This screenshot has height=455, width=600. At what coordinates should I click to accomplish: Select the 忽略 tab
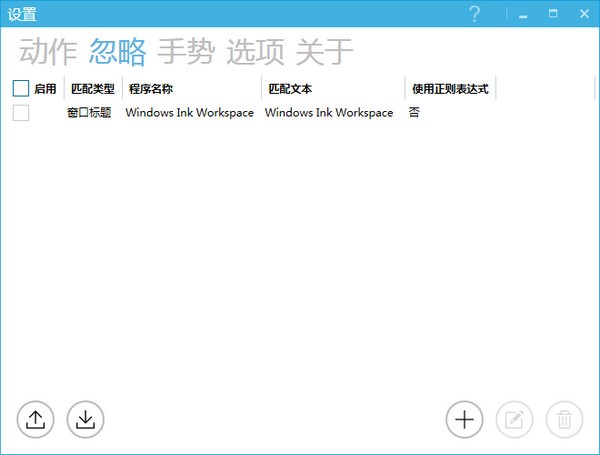click(x=117, y=52)
